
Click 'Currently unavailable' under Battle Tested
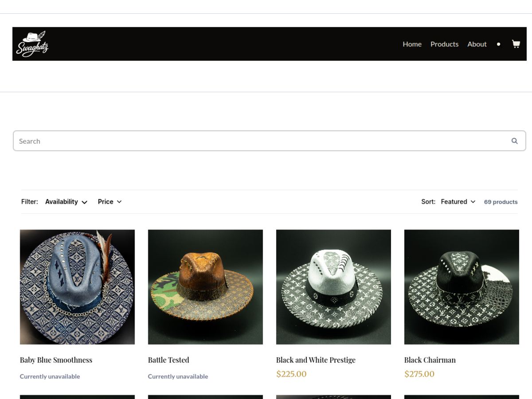click(x=178, y=376)
